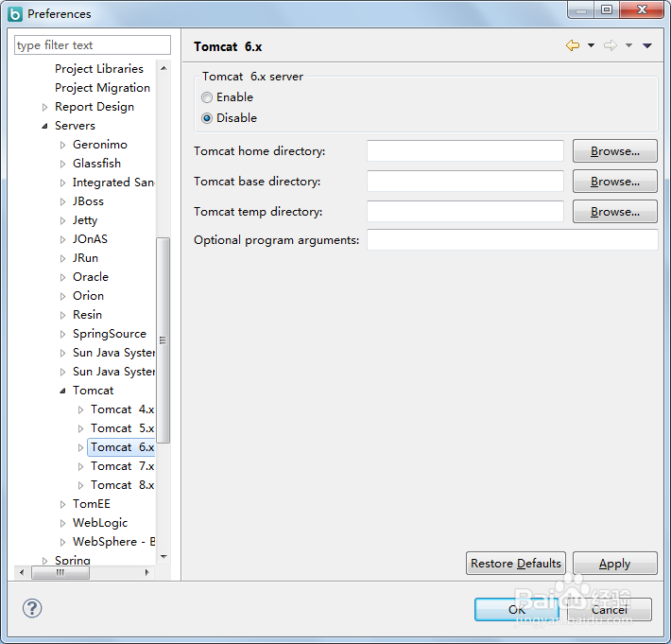The width and height of the screenshot is (671, 644).
Task: Click the Tomcat home directory field
Action: [465, 150]
